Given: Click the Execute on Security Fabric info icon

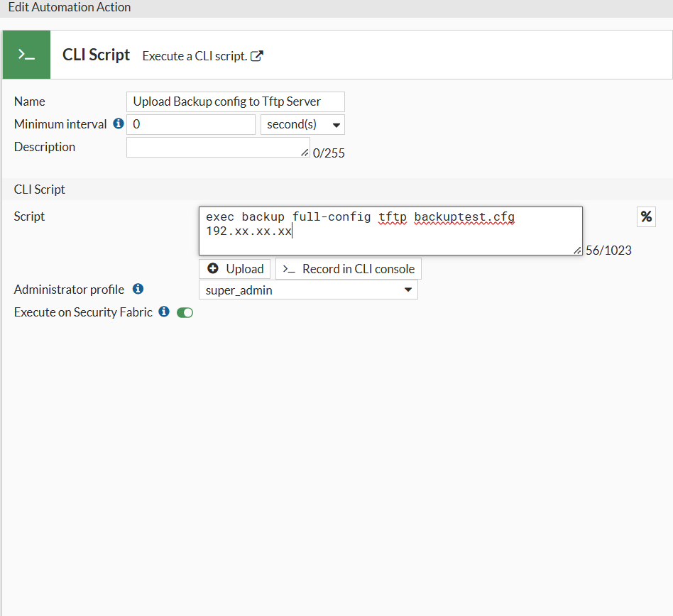Looking at the screenshot, I should pos(164,312).
